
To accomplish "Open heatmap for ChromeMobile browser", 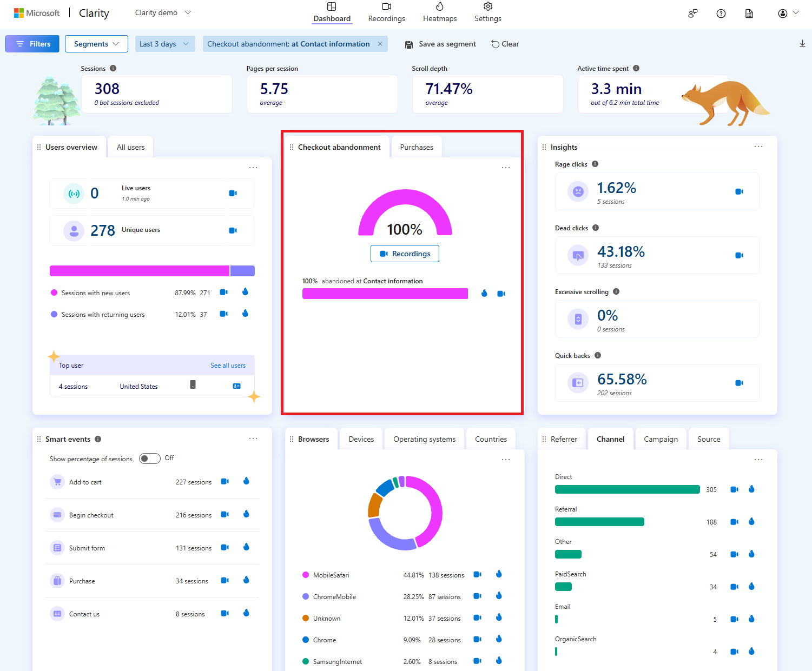I will pos(499,596).
